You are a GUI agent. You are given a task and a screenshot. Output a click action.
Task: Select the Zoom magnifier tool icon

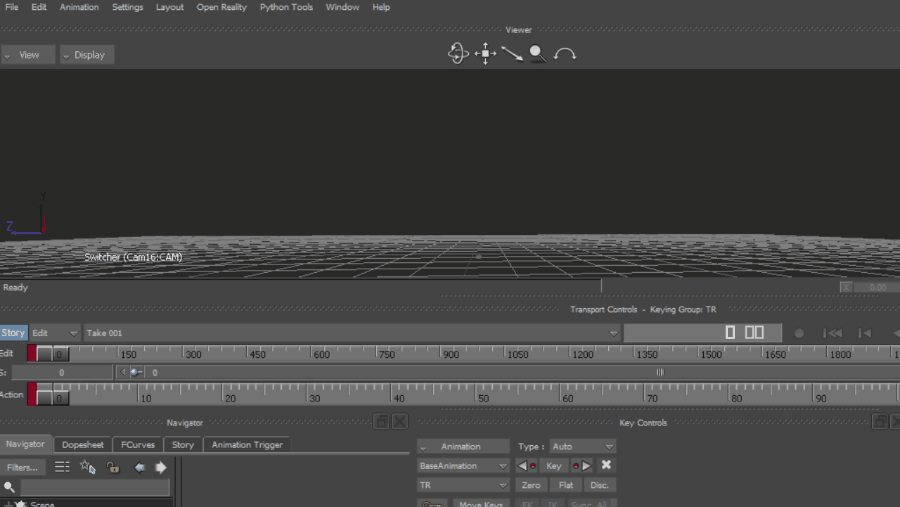(537, 53)
